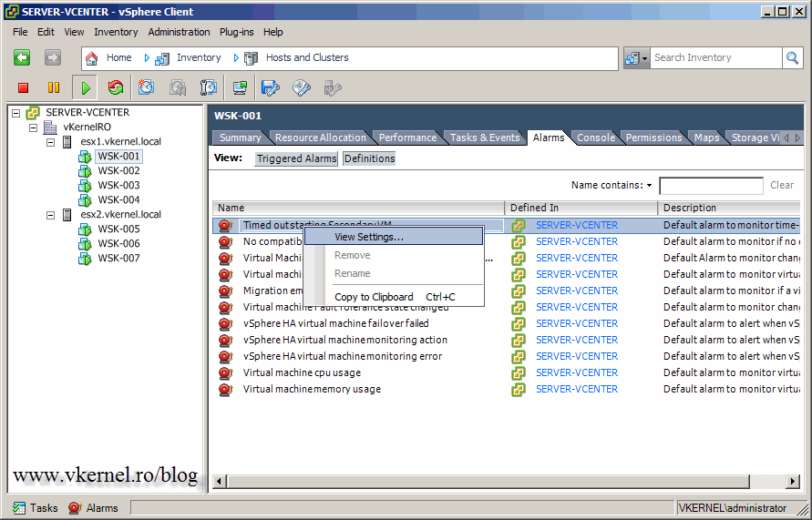
Task: Click the Take snapshot toolbar icon
Action: point(146,87)
